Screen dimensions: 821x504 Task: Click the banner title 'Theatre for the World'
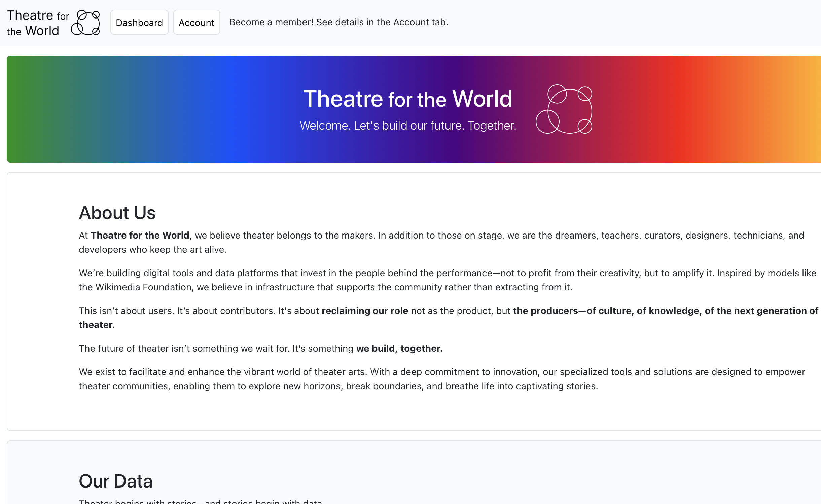pyautogui.click(x=407, y=99)
